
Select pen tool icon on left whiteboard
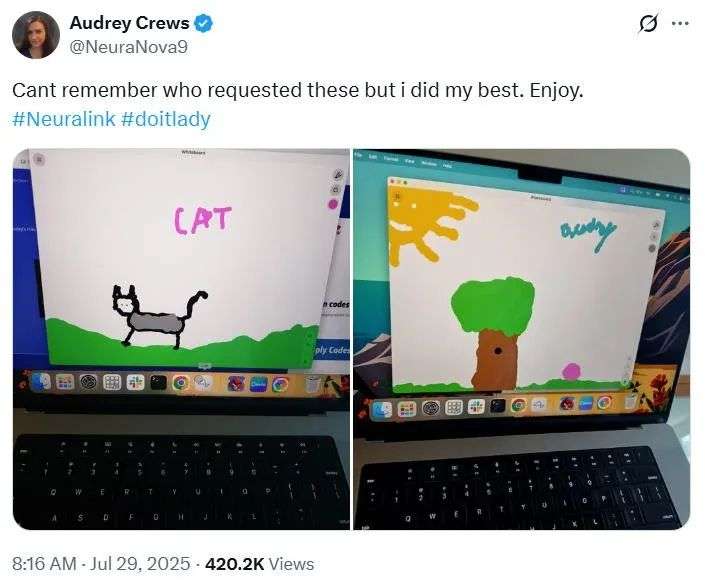click(338, 175)
